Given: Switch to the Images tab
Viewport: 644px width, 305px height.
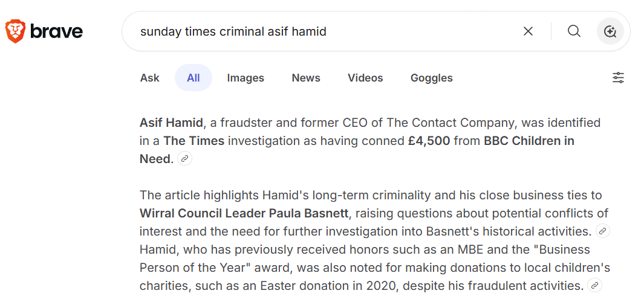Looking at the screenshot, I should click(x=246, y=78).
